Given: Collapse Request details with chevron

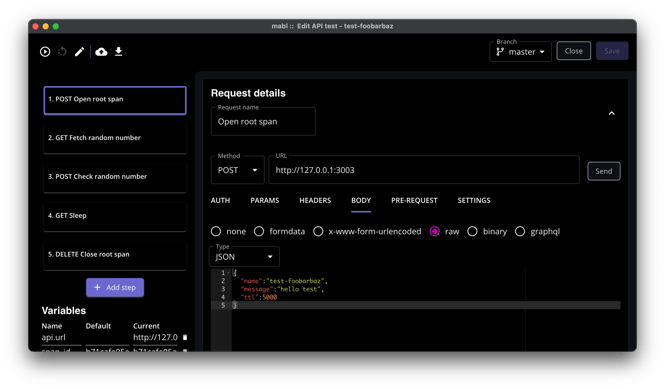Looking at the screenshot, I should [612, 113].
